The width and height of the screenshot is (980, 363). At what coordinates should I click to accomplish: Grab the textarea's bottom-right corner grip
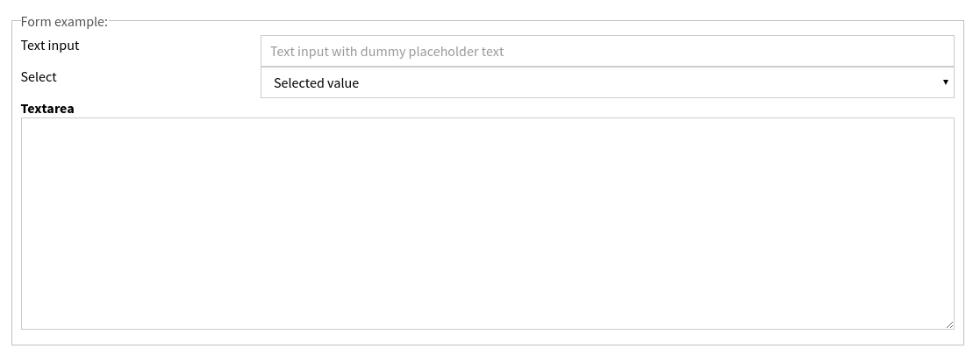(x=949, y=324)
